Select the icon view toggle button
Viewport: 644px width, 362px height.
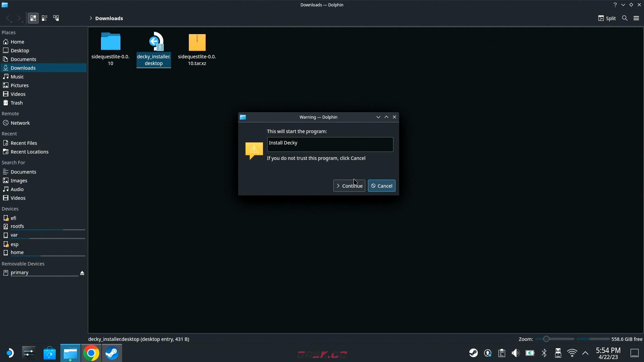[x=33, y=18]
